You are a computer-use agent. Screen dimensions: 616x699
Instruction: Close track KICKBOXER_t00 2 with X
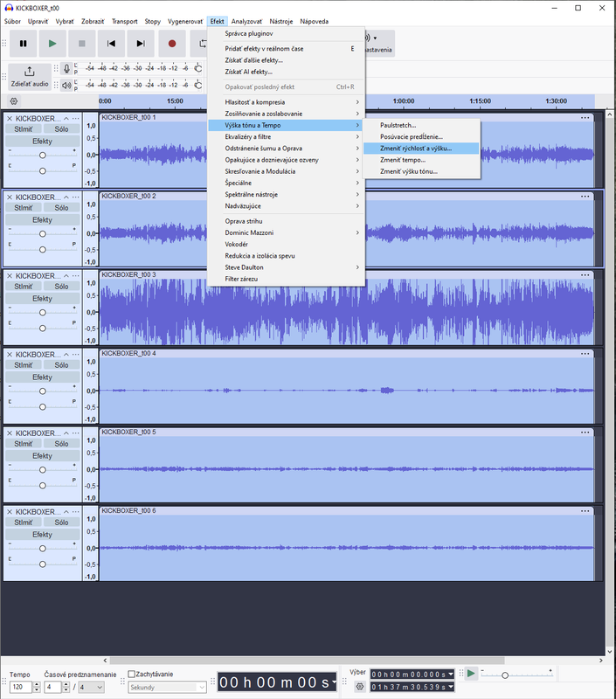[x=10, y=197]
